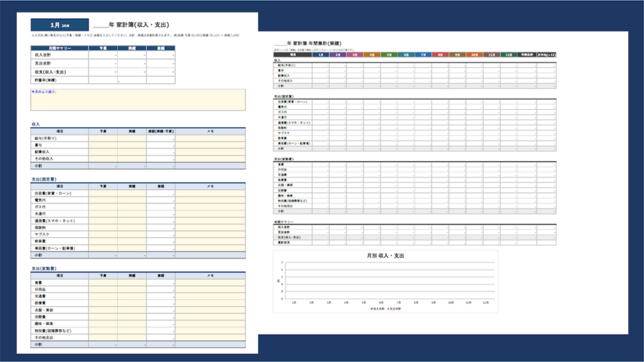Screen dimensions: 644x362
Task: Select 支出合計 row in monthly summary table
Action: tap(103, 63)
